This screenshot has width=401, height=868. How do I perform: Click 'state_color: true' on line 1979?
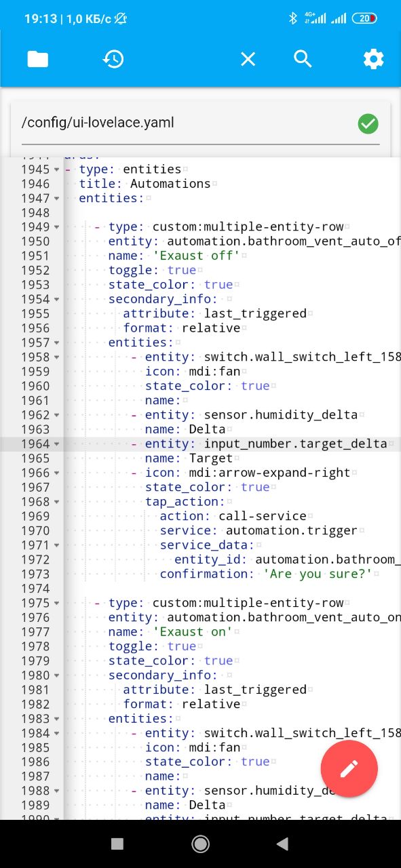click(x=170, y=661)
